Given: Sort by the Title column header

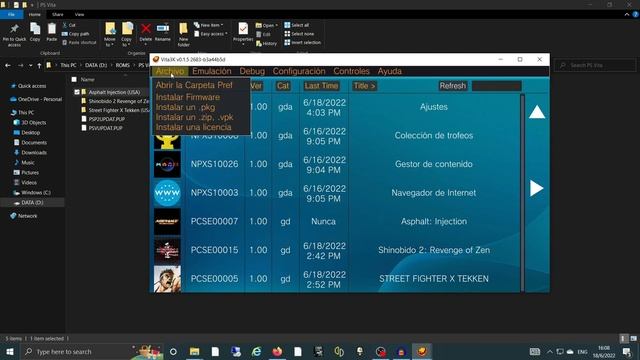Looking at the screenshot, I should [364, 86].
